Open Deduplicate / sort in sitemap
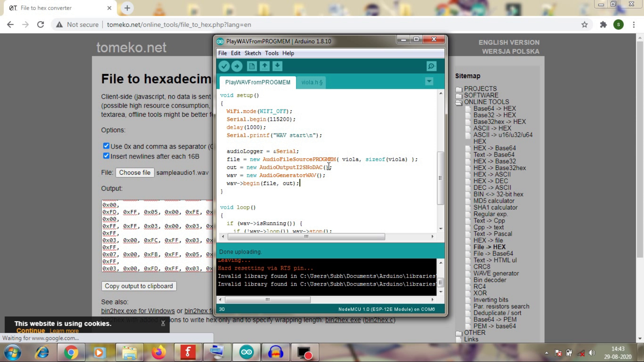The width and height of the screenshot is (644, 362). tap(497, 313)
